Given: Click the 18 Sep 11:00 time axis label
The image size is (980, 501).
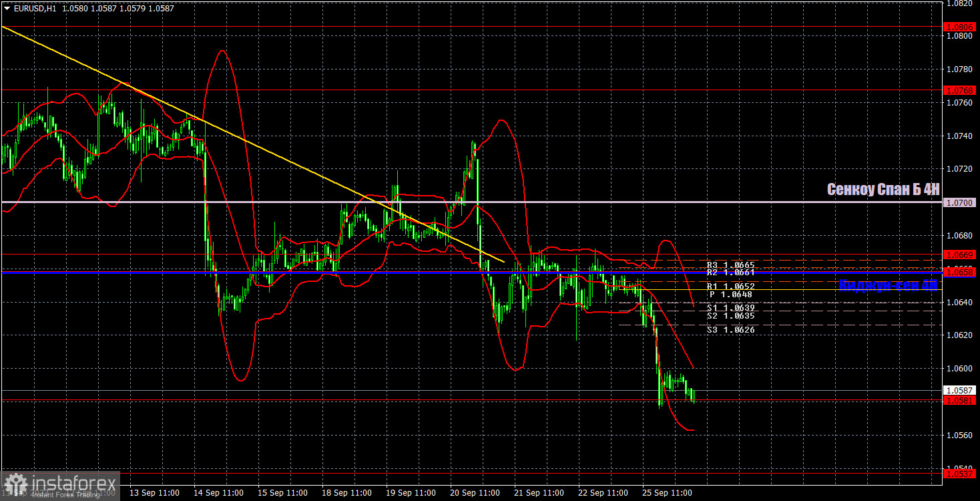Looking at the screenshot, I should [346, 493].
